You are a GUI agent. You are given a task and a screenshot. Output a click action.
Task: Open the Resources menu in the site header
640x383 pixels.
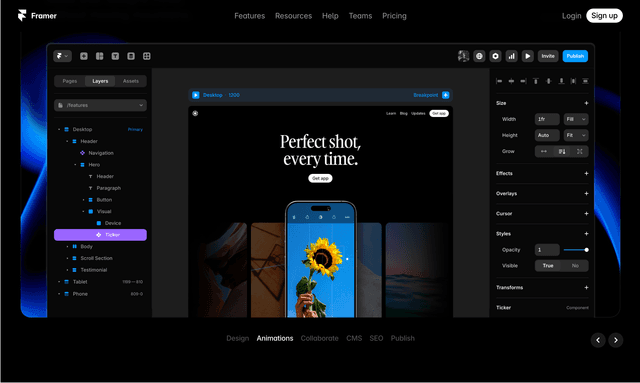pyautogui.click(x=293, y=16)
